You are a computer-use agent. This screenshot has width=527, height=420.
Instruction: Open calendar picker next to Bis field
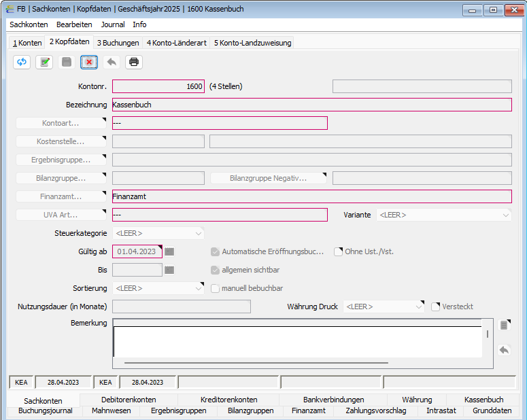tap(169, 270)
